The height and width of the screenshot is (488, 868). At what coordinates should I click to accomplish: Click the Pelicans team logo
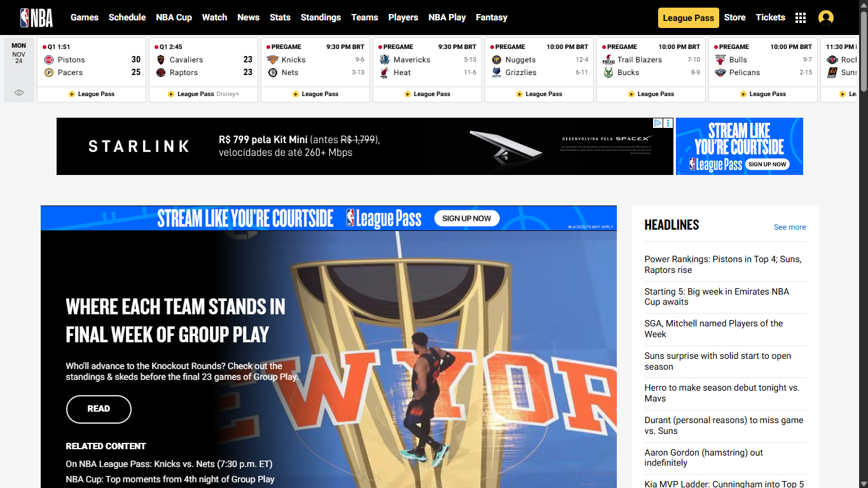pos(720,73)
